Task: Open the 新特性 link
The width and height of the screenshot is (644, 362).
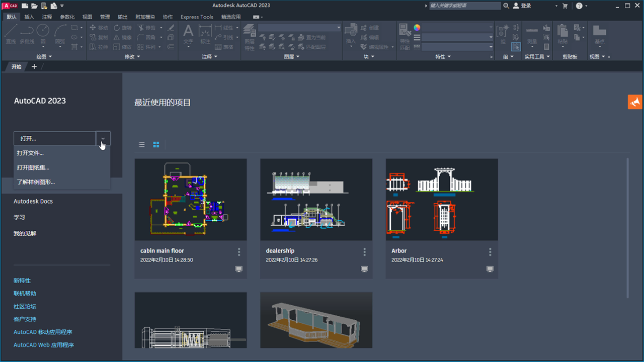Action: (22, 281)
